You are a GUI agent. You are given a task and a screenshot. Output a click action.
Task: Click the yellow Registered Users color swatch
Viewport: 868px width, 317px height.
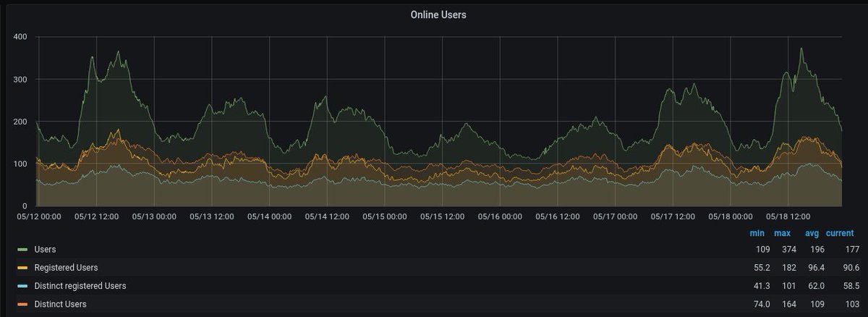(x=22, y=268)
